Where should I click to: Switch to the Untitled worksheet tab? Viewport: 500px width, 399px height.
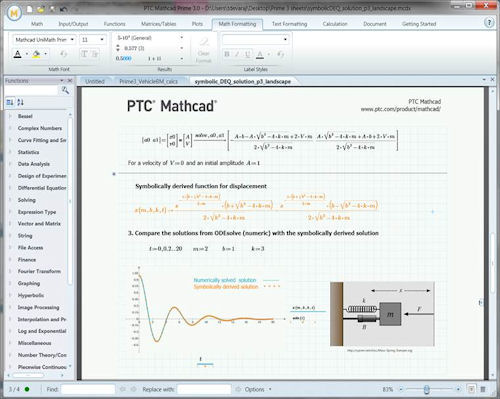point(95,81)
